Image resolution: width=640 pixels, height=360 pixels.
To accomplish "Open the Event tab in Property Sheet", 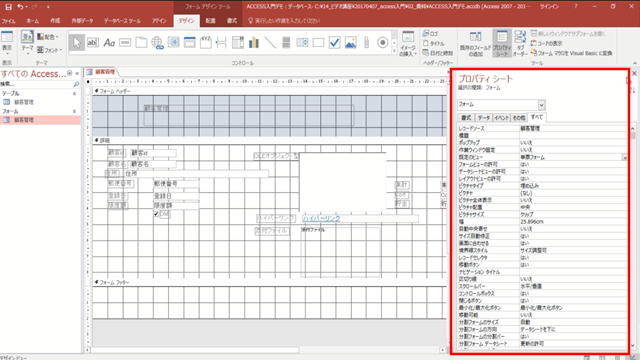I will click(x=501, y=118).
